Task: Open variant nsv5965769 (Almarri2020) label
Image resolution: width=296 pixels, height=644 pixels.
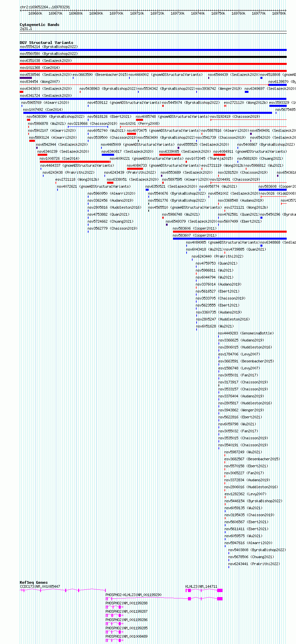Action: pyautogui.click(x=46, y=103)
